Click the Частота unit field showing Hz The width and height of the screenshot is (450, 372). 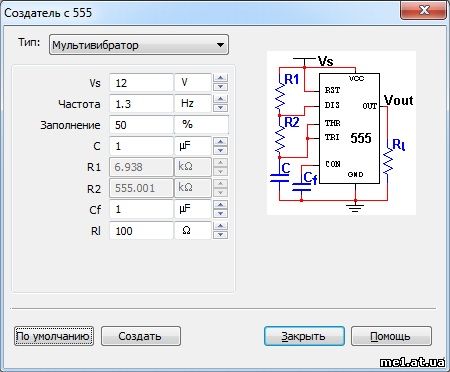[x=193, y=104]
